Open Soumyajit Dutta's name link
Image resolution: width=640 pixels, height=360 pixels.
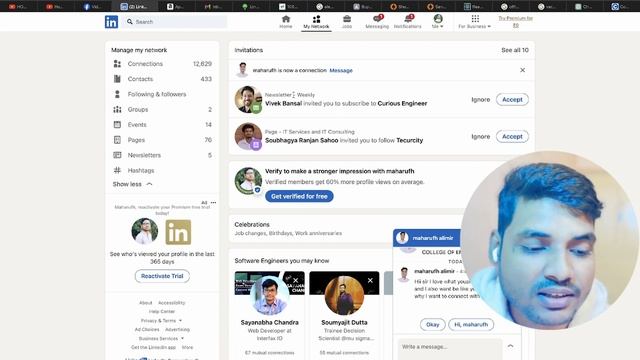coord(344,322)
